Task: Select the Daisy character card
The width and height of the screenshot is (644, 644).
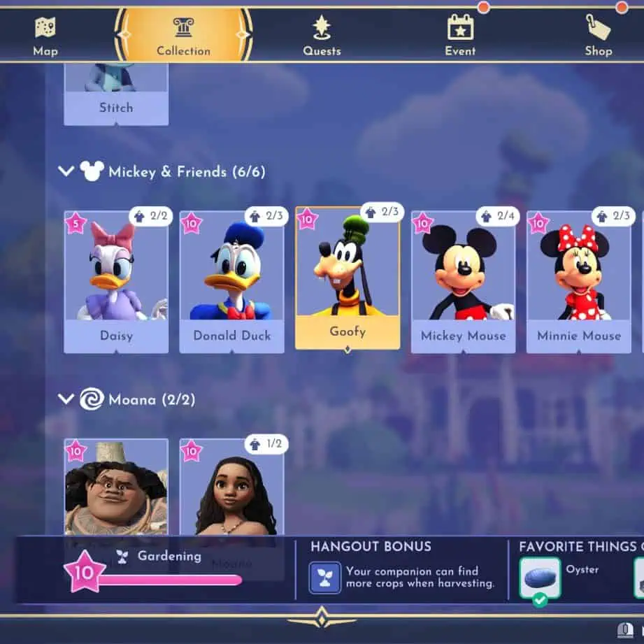Action: coord(116,282)
